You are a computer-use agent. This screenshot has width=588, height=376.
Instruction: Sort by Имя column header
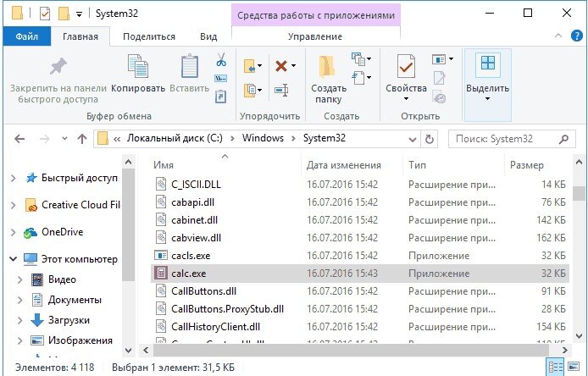(225, 165)
